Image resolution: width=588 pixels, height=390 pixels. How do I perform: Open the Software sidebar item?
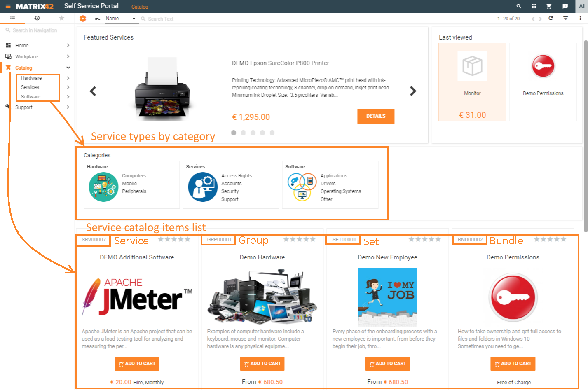coord(31,96)
